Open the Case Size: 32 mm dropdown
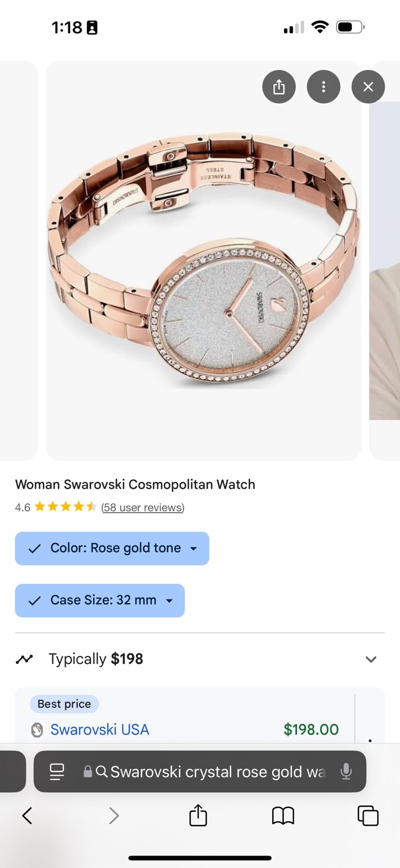Screen dimensions: 400x868 click(100, 601)
